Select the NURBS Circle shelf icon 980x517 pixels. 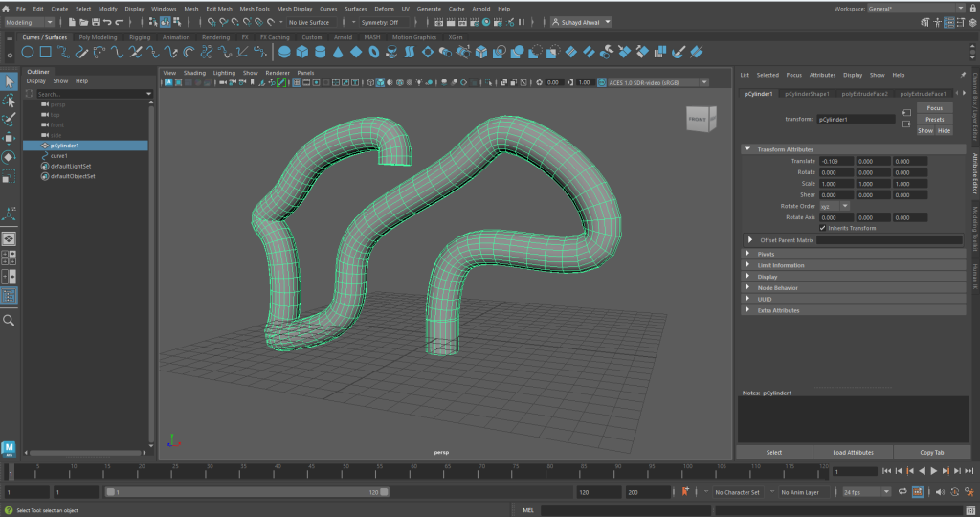(28, 52)
